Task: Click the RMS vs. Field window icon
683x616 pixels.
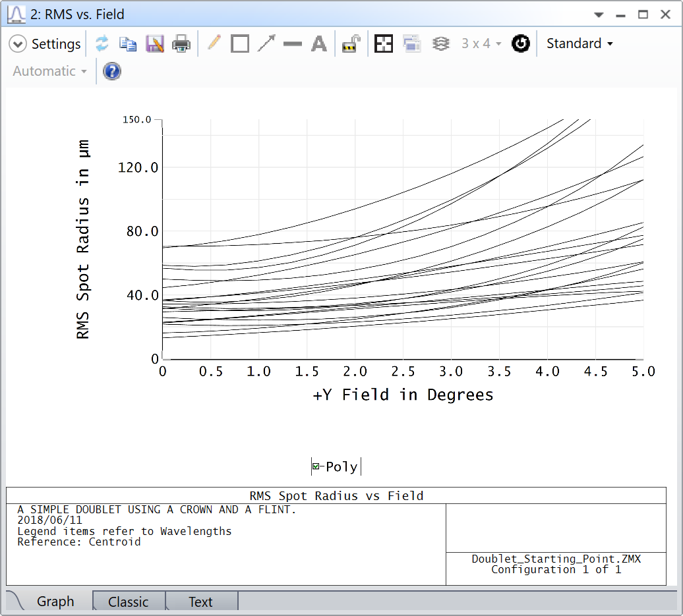Action: tap(16, 14)
